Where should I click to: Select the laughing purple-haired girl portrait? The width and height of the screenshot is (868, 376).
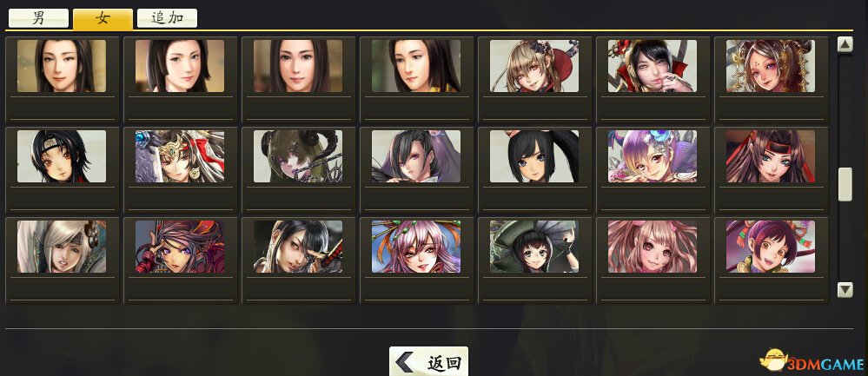(x=771, y=247)
